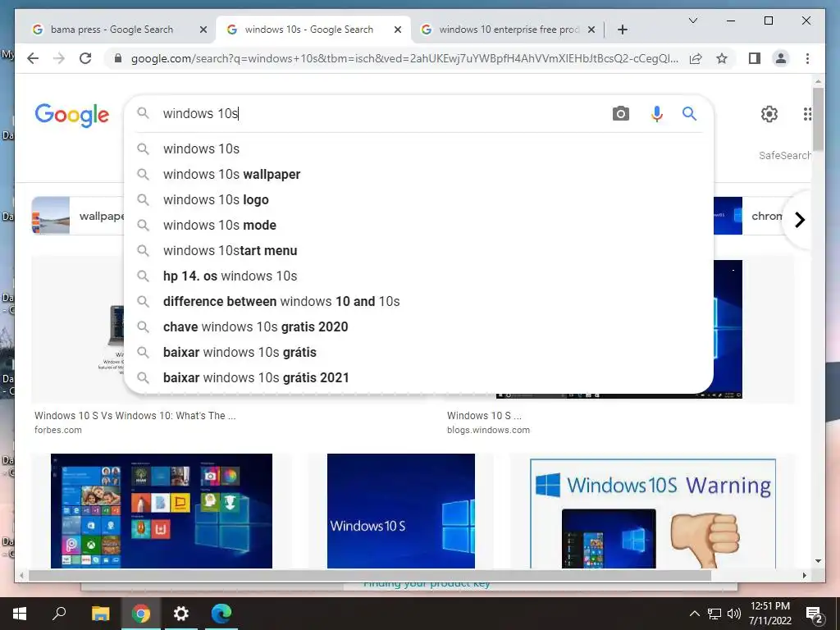Open 'Windows10S Warning' thumbnail
Viewport: 840px width, 630px height.
tap(652, 514)
